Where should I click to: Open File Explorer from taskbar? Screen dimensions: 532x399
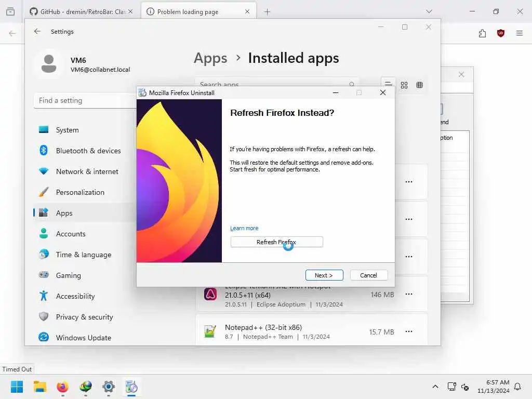[39, 387]
